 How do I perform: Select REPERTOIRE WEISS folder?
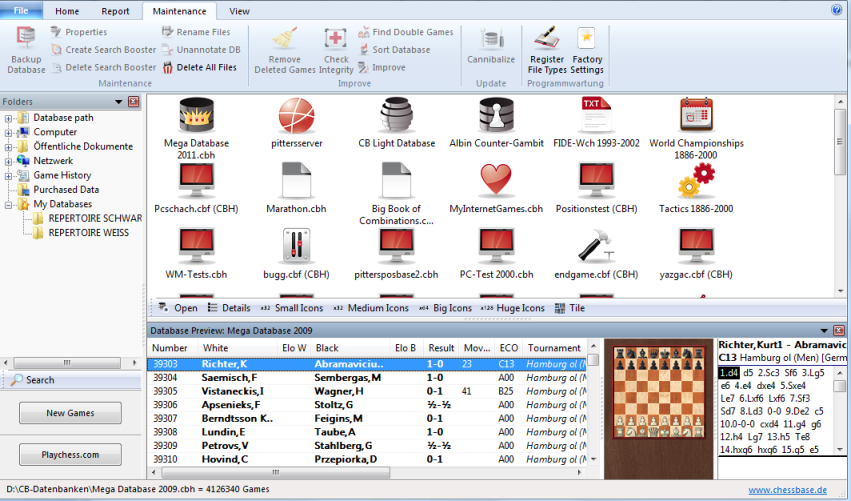tap(88, 232)
